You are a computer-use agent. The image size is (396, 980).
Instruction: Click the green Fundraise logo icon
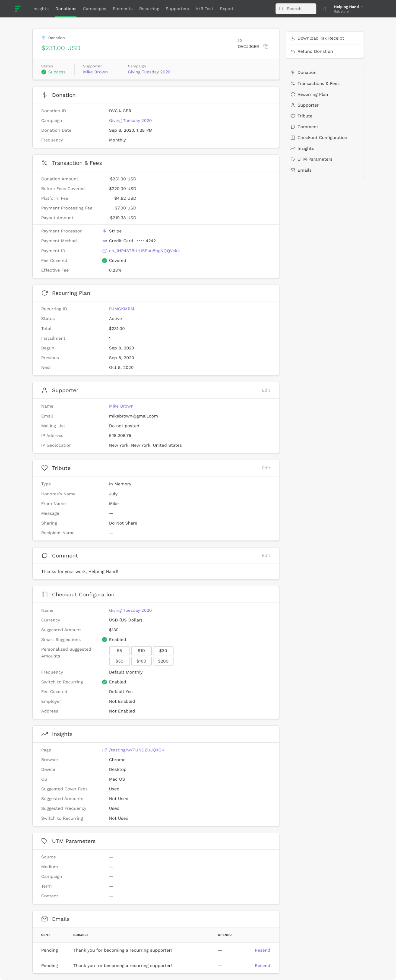pyautogui.click(x=18, y=8)
